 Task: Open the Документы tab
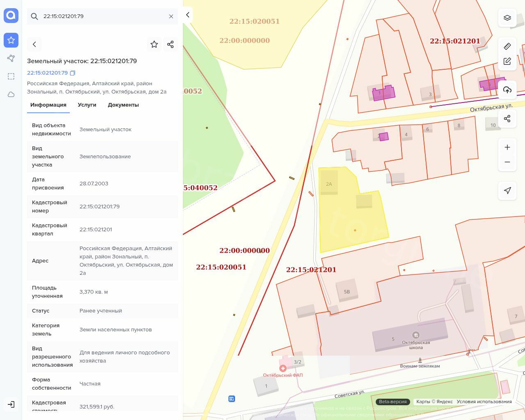123,105
